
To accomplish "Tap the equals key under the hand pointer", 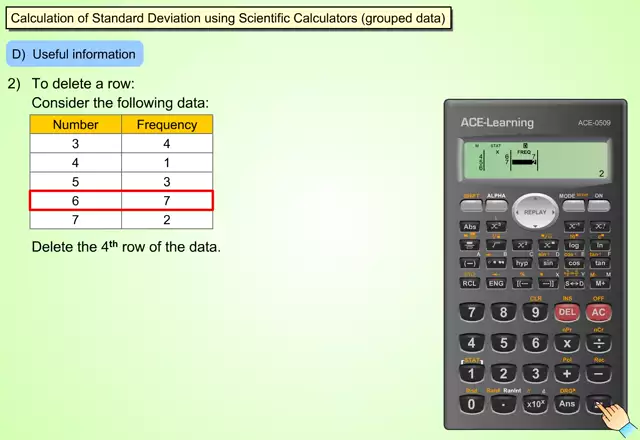I will tap(598, 404).
